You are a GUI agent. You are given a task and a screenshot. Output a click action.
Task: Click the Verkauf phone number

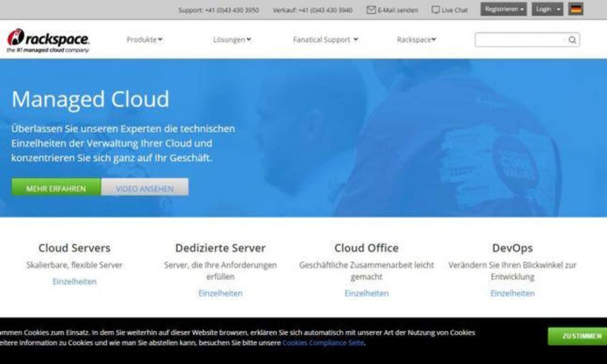click(x=314, y=9)
